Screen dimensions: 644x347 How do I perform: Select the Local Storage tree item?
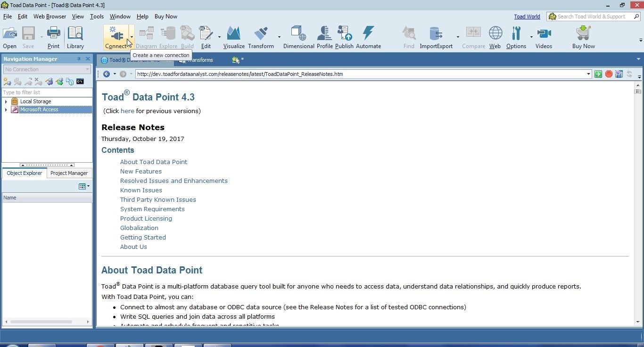click(35, 101)
